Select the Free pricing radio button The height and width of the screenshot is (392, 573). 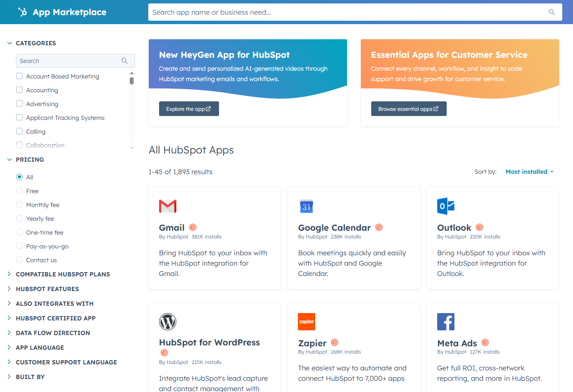19,191
